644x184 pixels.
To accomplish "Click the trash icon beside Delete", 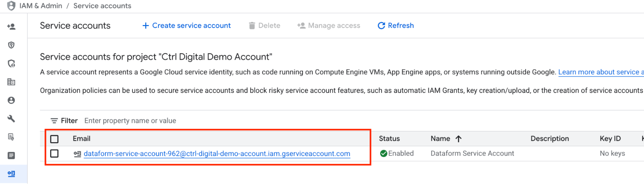I will pos(252,26).
